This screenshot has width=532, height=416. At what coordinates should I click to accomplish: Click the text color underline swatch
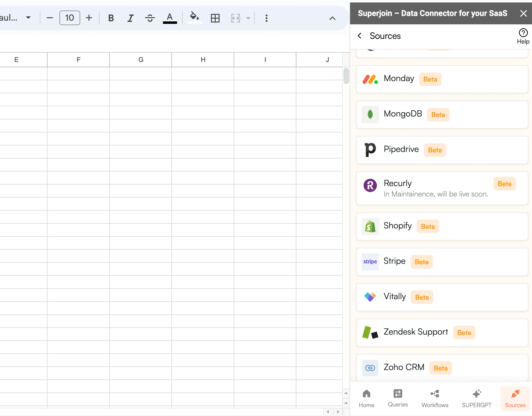(170, 22)
